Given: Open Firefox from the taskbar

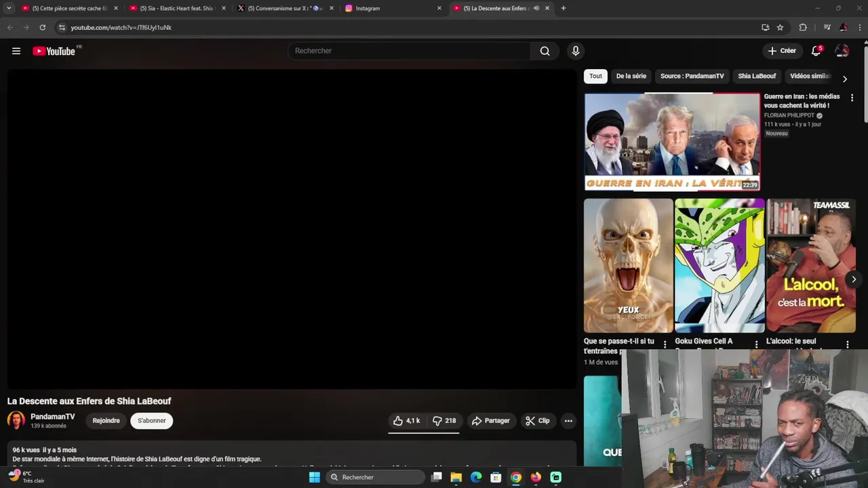Looking at the screenshot, I should pos(536,477).
